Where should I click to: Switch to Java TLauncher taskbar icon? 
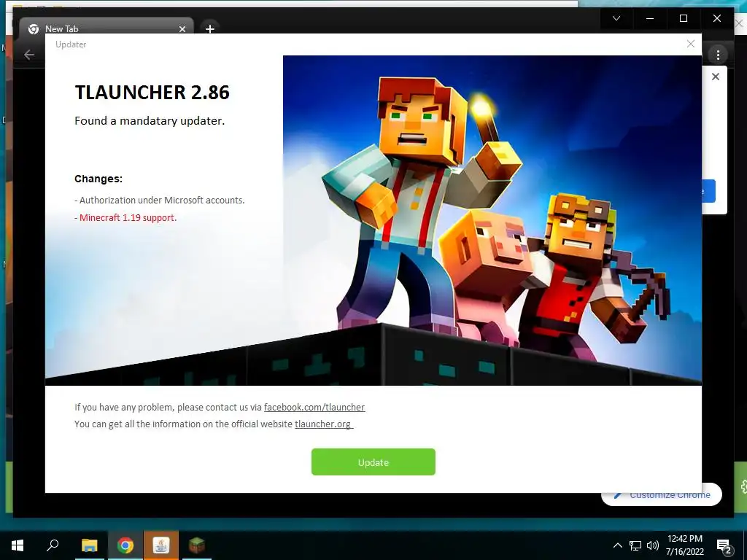pos(161,545)
